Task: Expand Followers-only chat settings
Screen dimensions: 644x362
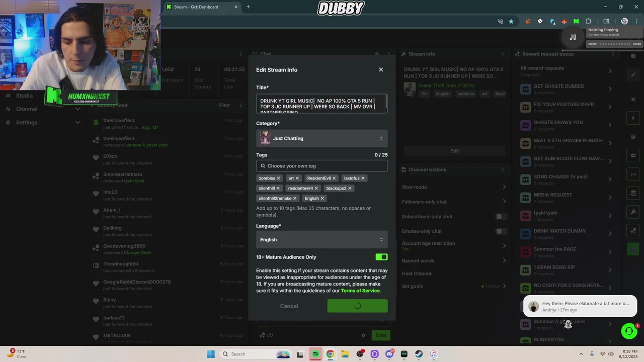Action: coord(454,202)
